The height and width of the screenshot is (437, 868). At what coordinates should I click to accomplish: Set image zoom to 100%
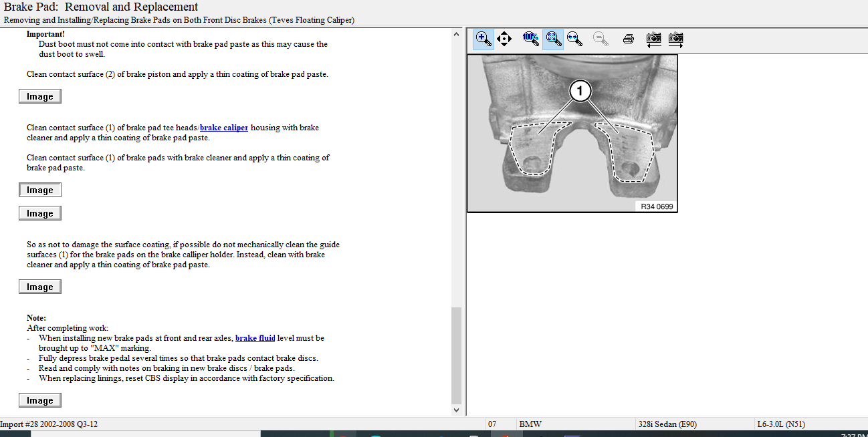(x=531, y=39)
